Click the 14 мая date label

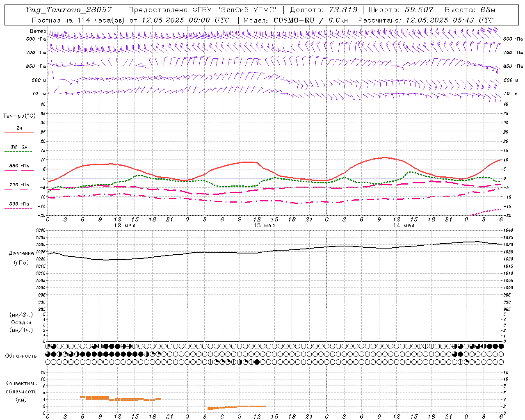pos(404,226)
